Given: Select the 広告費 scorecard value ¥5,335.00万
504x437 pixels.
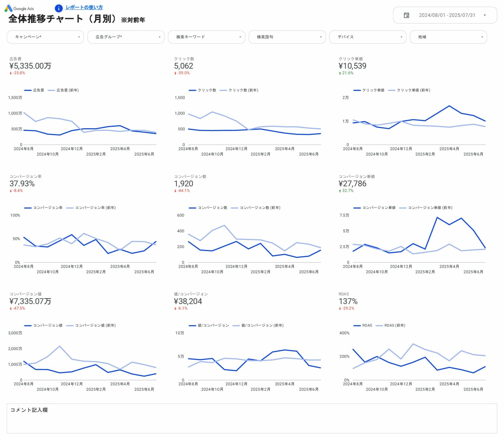Looking at the screenshot, I should (30, 66).
